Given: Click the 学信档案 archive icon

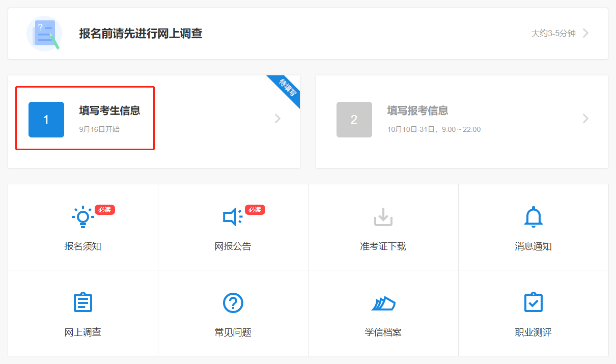Looking at the screenshot, I should 382,302.
